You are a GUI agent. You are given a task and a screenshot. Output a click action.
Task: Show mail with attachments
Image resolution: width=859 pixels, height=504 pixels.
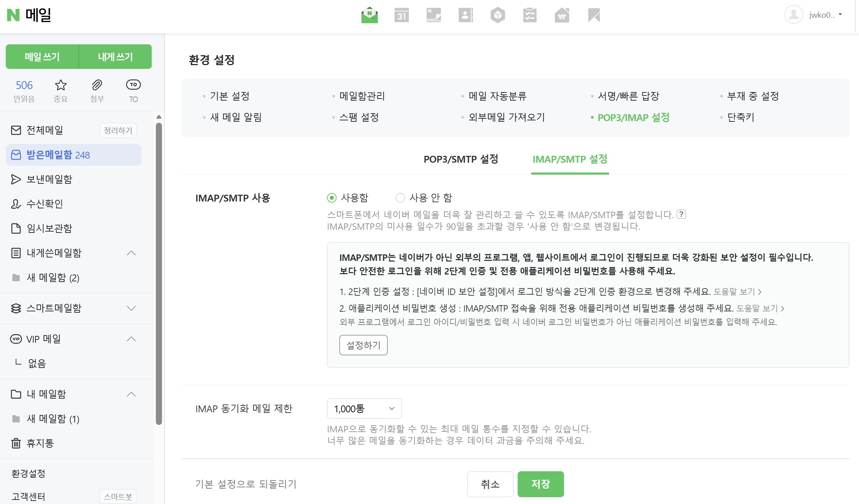tap(97, 90)
